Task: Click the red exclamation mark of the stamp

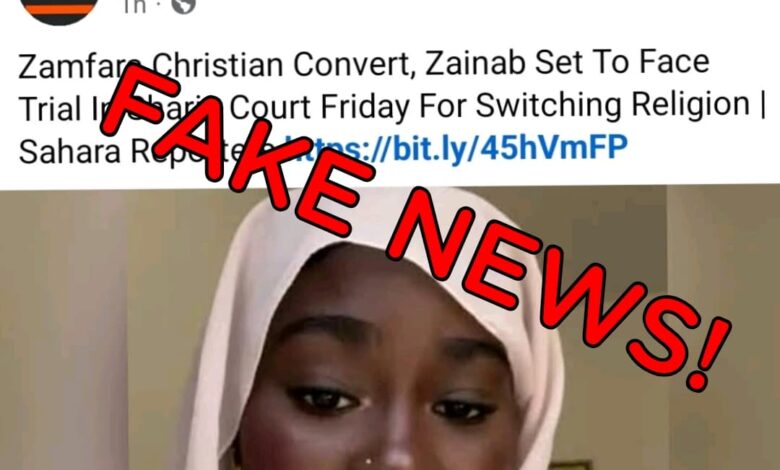Action: tap(707, 355)
